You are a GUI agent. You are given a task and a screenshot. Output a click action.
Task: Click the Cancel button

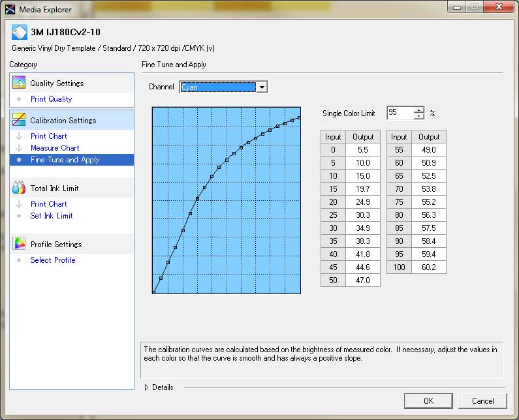[x=482, y=401]
